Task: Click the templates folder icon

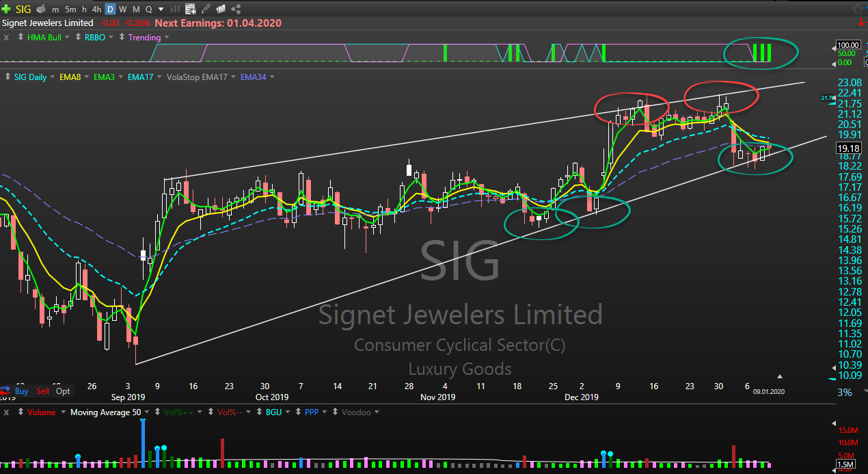Action: pyautogui.click(x=220, y=9)
